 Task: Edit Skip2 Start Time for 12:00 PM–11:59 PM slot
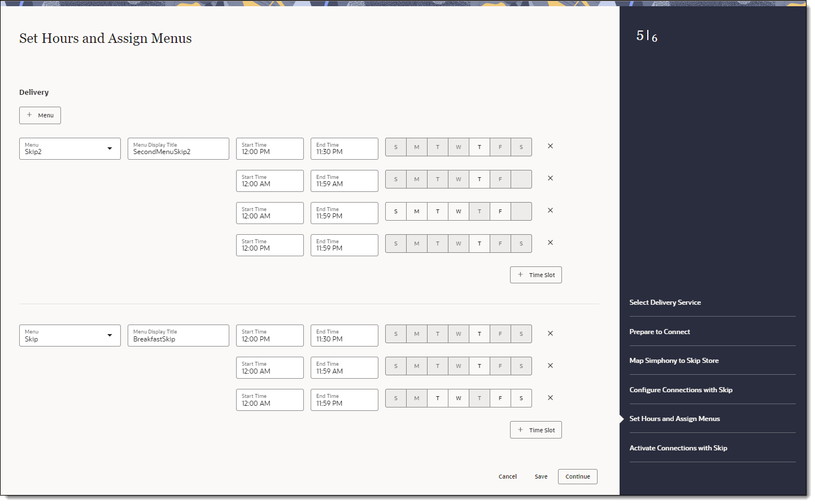(x=270, y=246)
